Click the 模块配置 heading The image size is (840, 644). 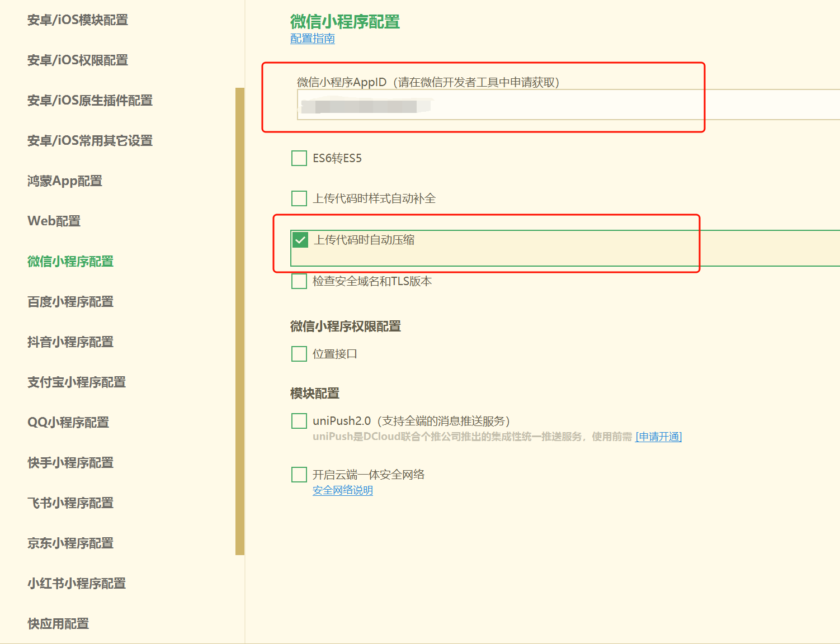pos(315,394)
